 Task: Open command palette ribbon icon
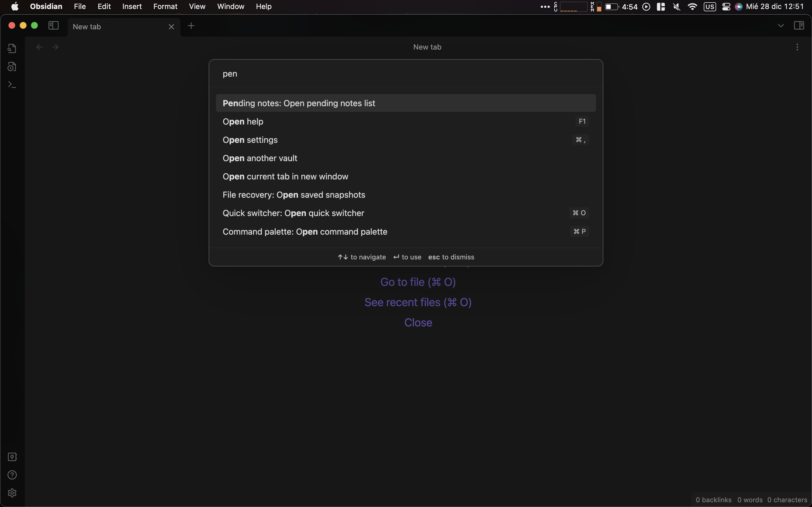[x=12, y=85]
